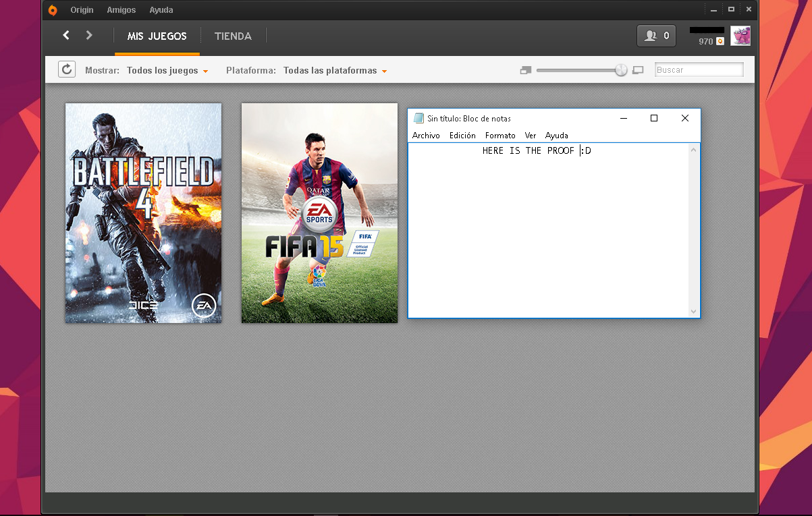Select the FIFA 15 game tile
Screen dimensions: 812x516
[x=319, y=213]
